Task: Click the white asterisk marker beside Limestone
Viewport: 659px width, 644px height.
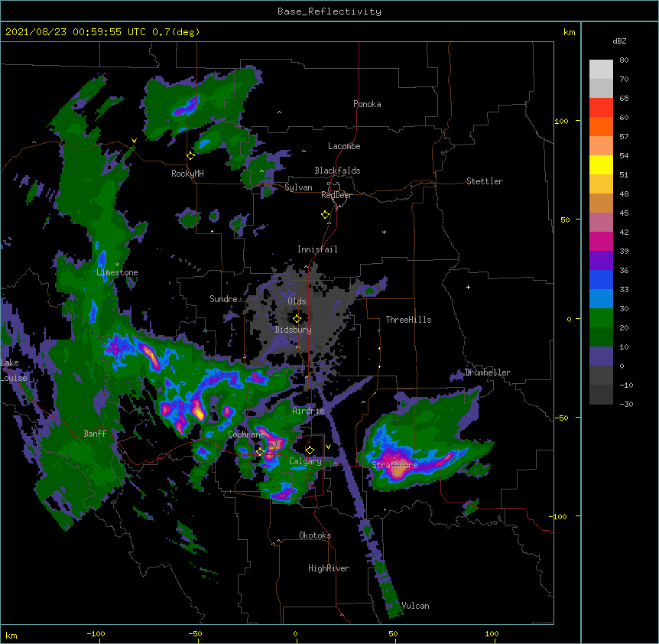Action: [x=117, y=265]
